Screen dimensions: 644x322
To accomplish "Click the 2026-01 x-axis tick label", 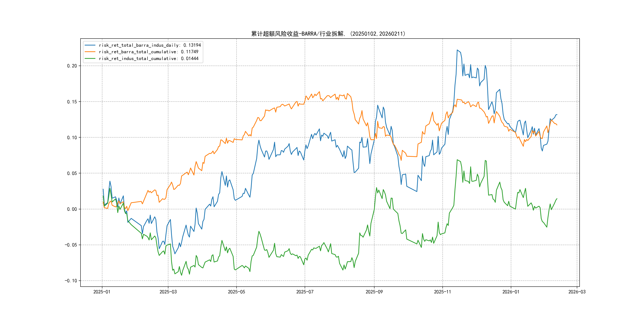I will click(x=511, y=292).
